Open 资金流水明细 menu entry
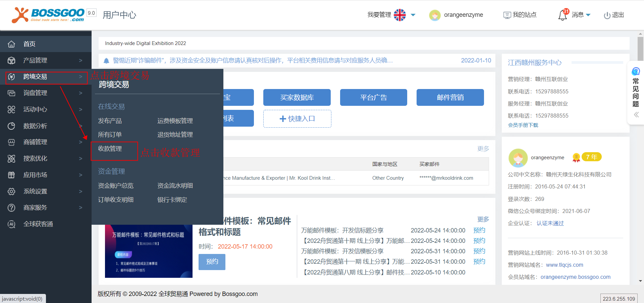This screenshot has width=644, height=303. click(x=175, y=186)
